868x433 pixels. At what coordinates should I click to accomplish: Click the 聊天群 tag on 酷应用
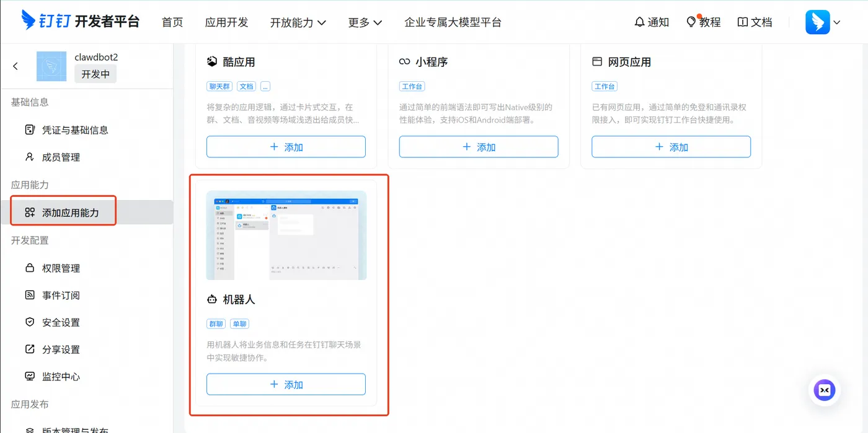(x=220, y=86)
